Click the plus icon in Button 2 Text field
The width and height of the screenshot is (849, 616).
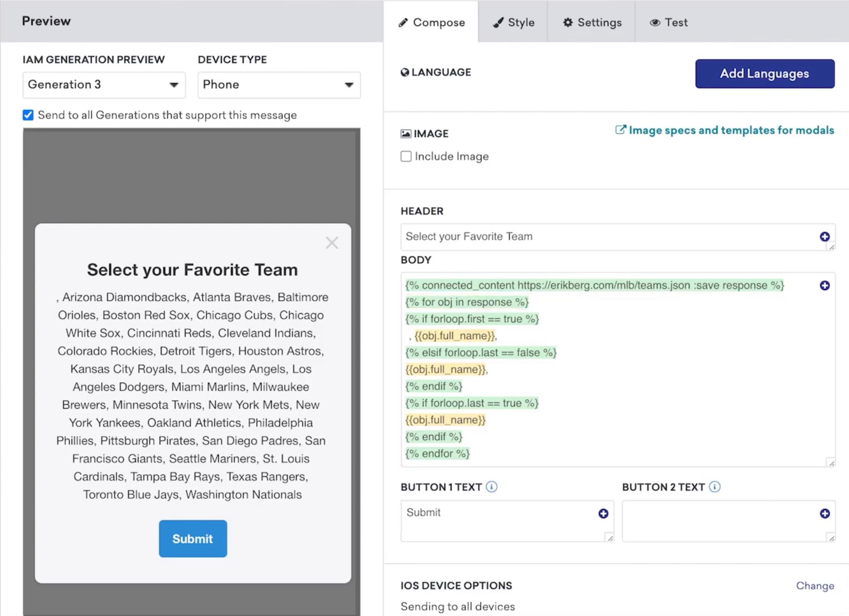point(824,513)
